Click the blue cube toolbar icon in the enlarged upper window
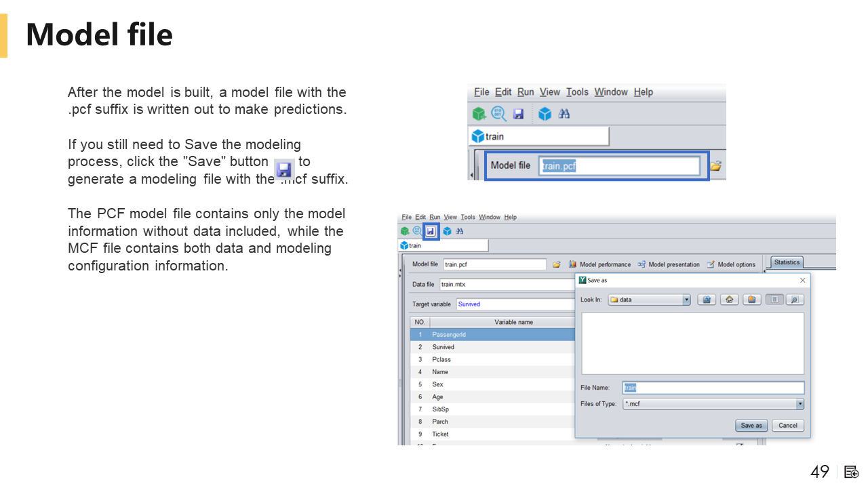The width and height of the screenshot is (868, 488). click(545, 114)
